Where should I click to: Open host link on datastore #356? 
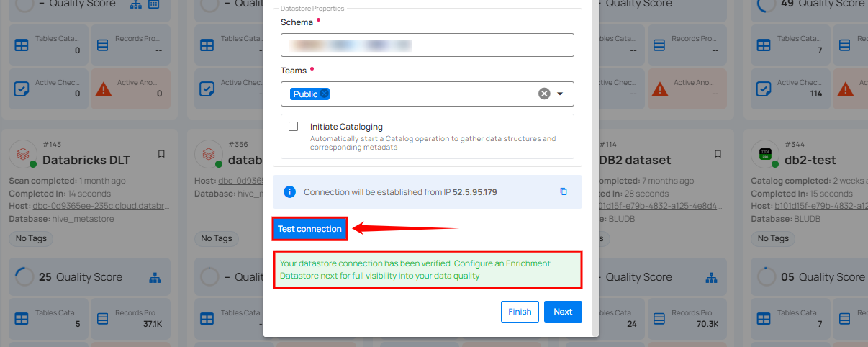pos(241,179)
